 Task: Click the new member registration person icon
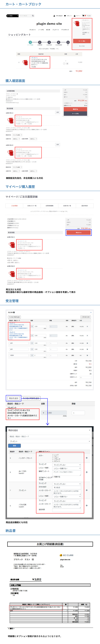pyautogui.click(x=54, y=16)
